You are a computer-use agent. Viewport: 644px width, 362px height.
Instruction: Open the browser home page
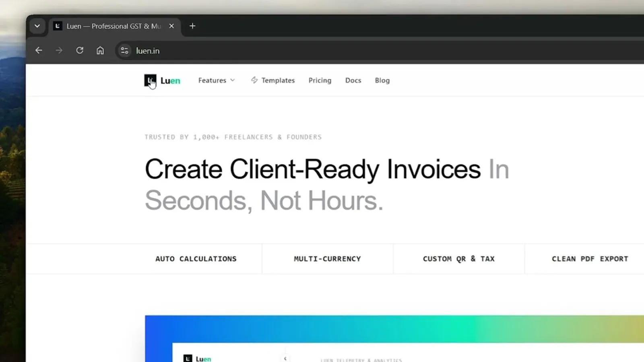tap(100, 50)
